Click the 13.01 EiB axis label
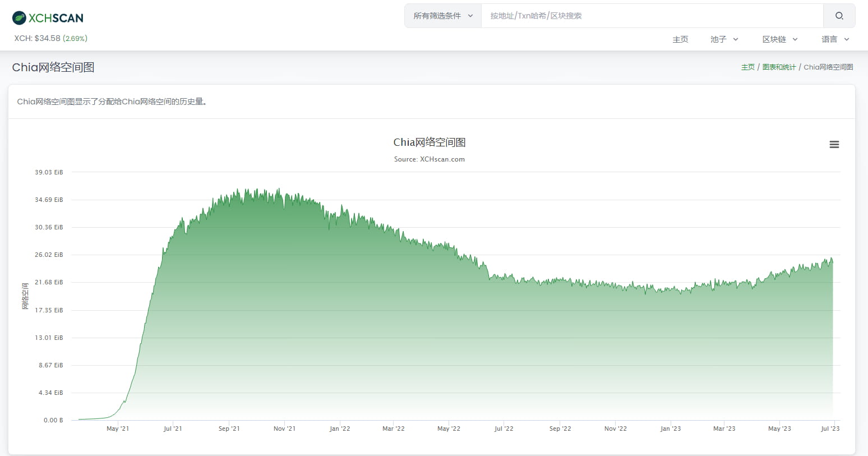Screen dimensions: 868x456 pyautogui.click(x=49, y=338)
